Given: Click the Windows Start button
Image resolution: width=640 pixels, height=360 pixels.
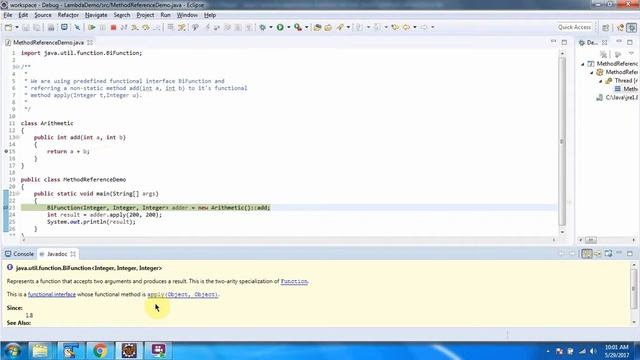Looking at the screenshot, I should pyautogui.click(x=13, y=351).
